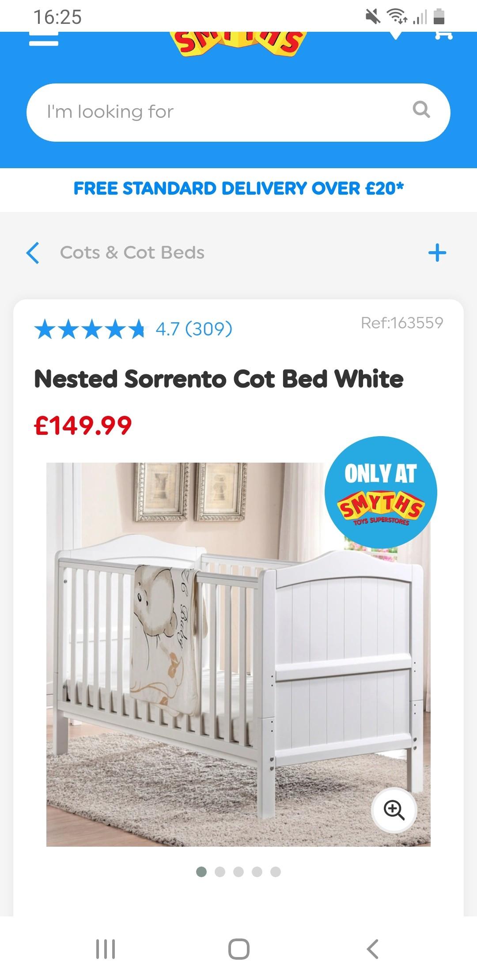Select the second image carousel dot

click(x=220, y=871)
